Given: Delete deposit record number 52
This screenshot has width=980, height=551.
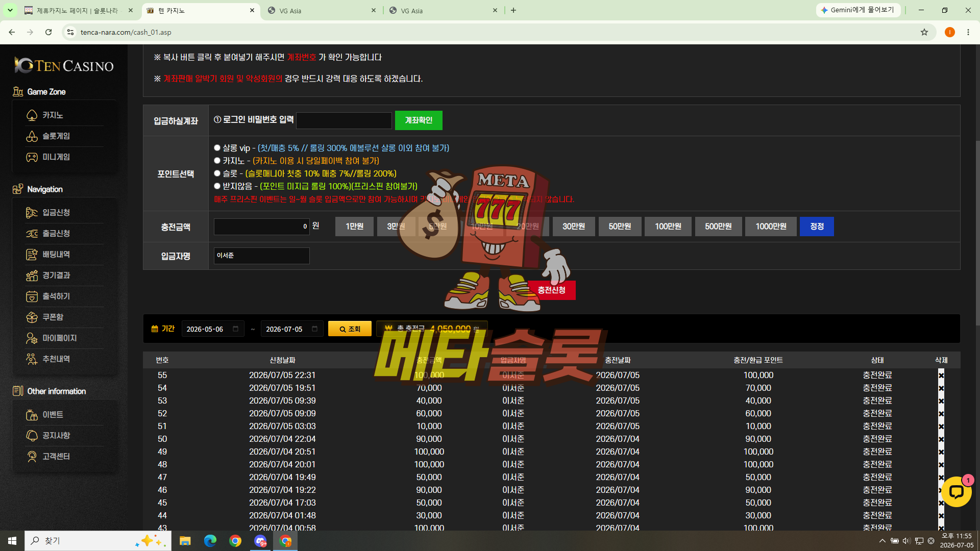Looking at the screenshot, I should [941, 414].
